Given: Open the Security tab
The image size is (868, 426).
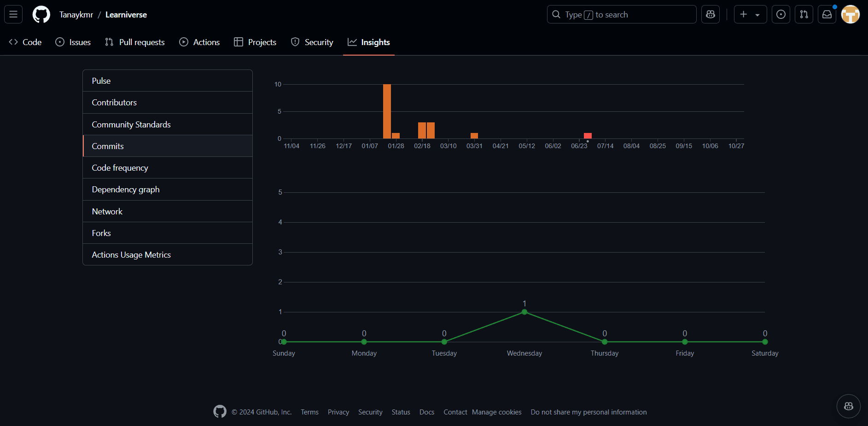Looking at the screenshot, I should [x=312, y=42].
